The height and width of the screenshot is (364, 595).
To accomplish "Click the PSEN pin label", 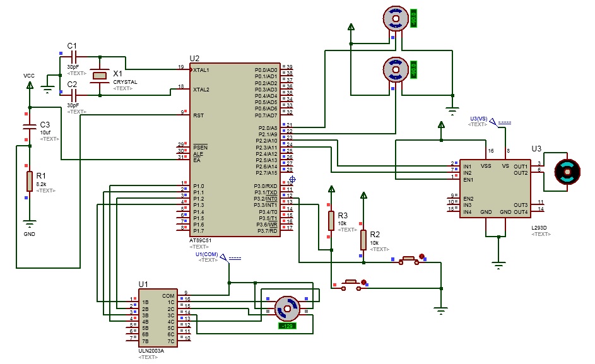I will point(201,147).
